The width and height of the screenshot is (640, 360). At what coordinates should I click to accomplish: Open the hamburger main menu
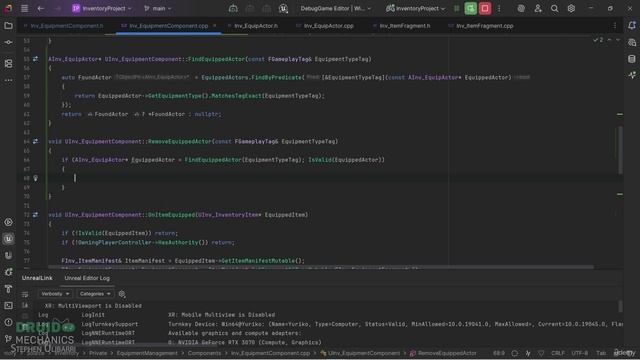pos(24,8)
